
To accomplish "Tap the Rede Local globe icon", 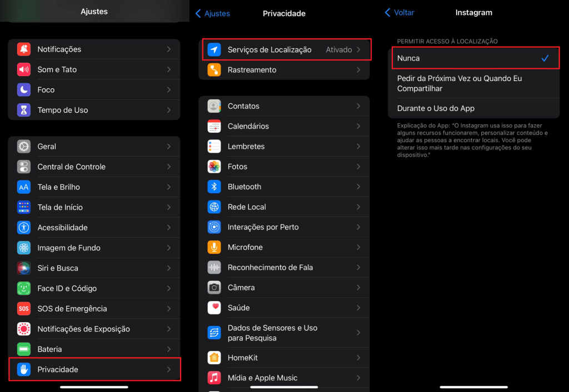I will pos(214,207).
